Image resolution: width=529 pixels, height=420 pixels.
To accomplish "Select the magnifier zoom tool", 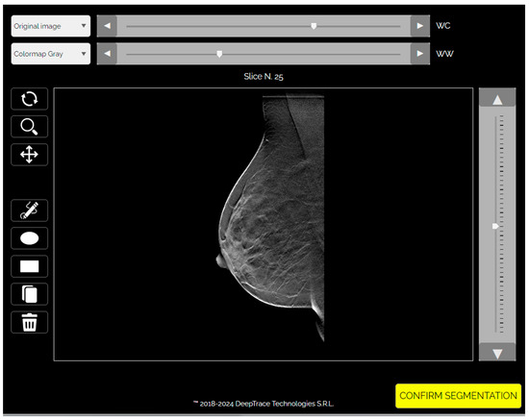I will pyautogui.click(x=30, y=127).
